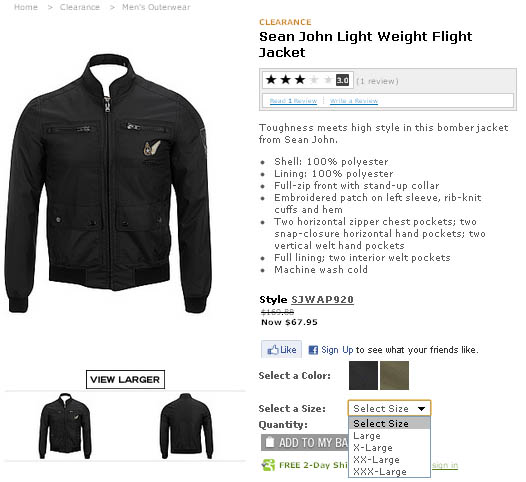The width and height of the screenshot is (526, 482).
Task: Open Clearance breadcrumb link
Action: click(80, 7)
